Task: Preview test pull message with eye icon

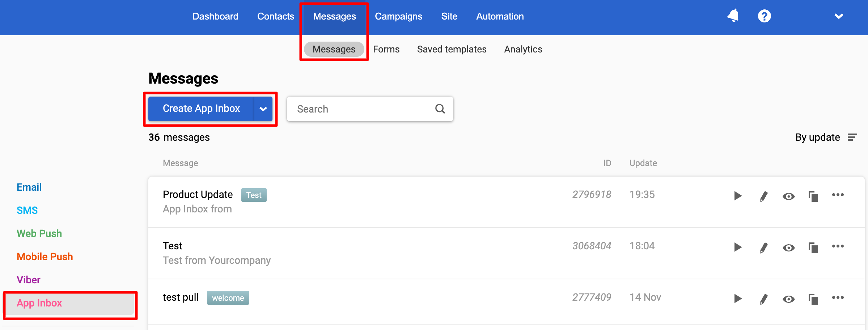Action: click(788, 299)
